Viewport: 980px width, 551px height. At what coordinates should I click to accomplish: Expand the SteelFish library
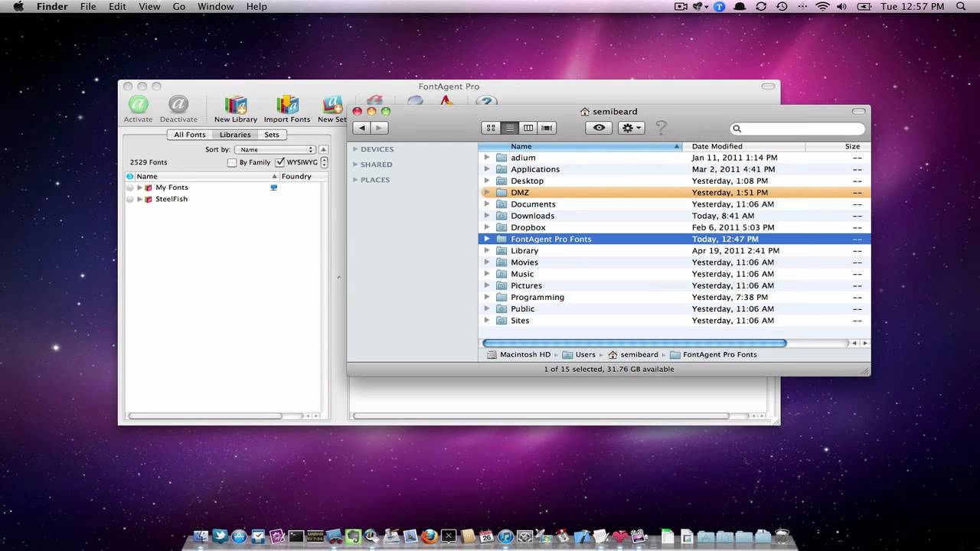tap(139, 199)
